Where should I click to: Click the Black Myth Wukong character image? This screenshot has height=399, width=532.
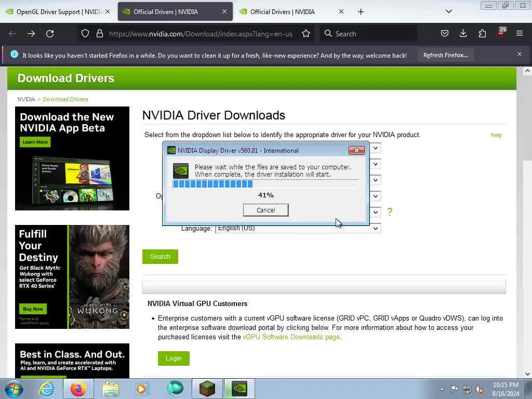pyautogui.click(x=99, y=276)
